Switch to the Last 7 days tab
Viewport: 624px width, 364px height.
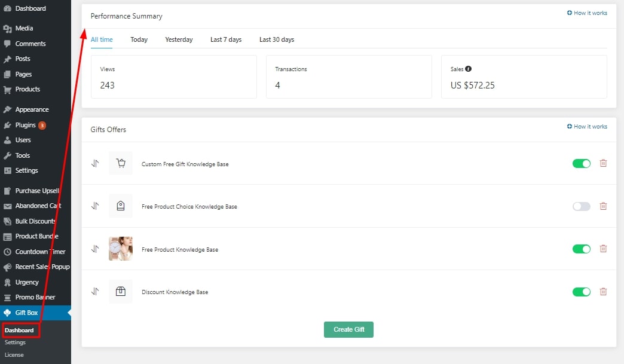226,39
